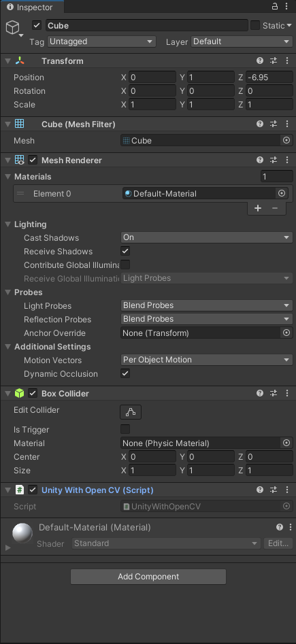The image size is (296, 644).
Task: Click the Default-Material element field
Action: pos(205,193)
